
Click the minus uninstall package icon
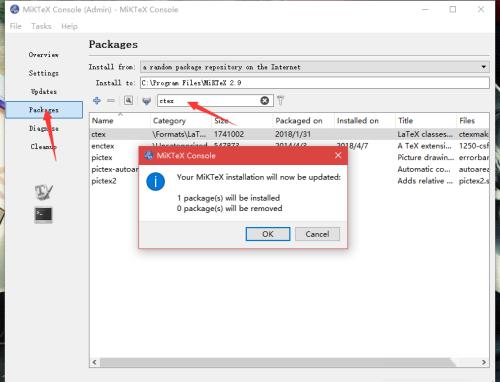coord(111,100)
